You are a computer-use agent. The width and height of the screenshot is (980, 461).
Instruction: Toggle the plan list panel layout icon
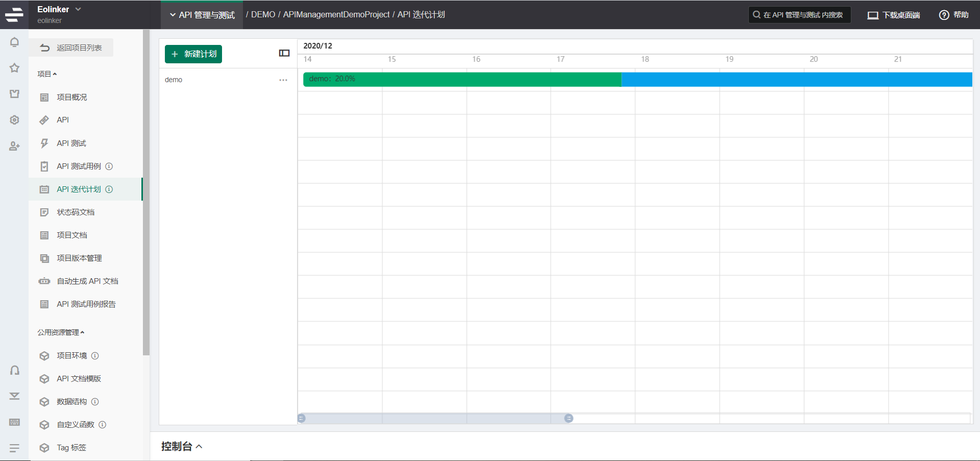pyautogui.click(x=284, y=53)
